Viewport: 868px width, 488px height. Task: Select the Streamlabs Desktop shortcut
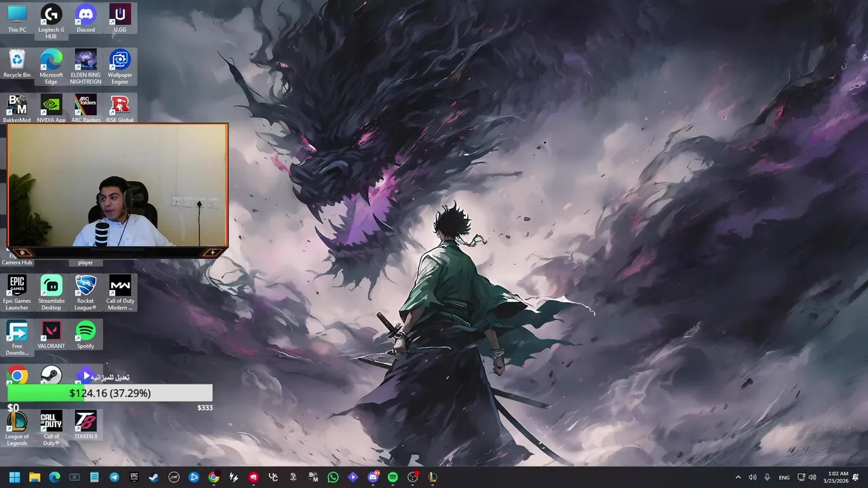pos(52,293)
